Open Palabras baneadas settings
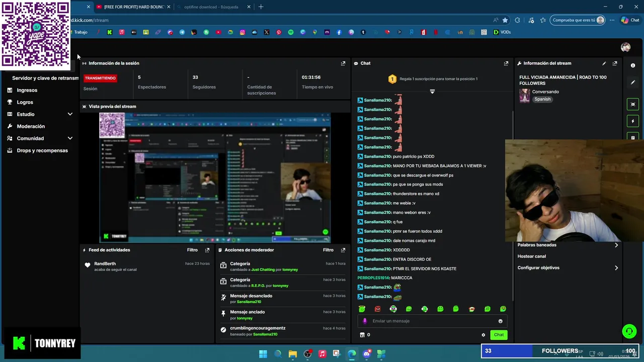Viewport: 644px width, 362px height. 568,245
